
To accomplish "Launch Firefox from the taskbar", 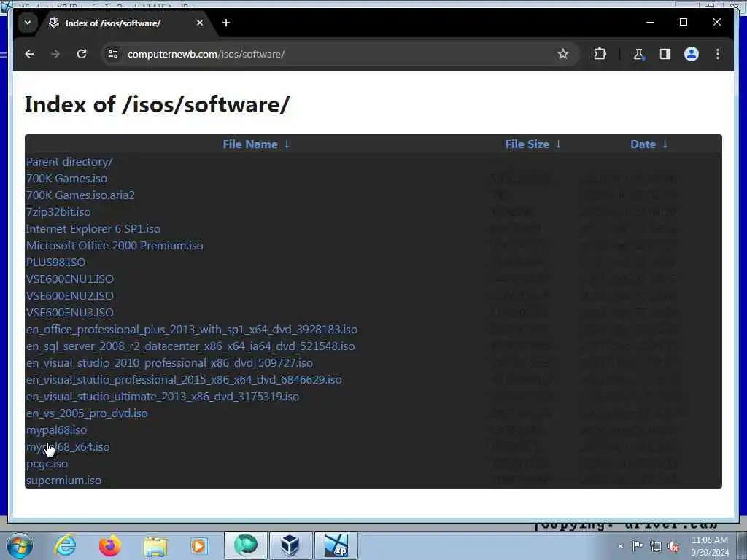I will 109,545.
